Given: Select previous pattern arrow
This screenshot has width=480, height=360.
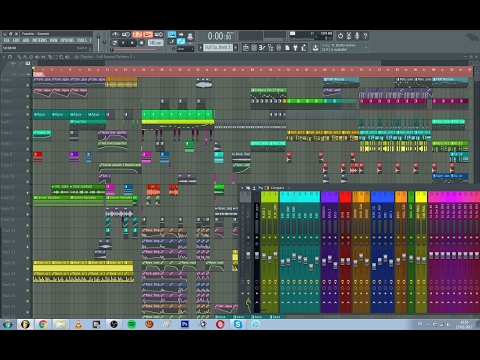Looking at the screenshot, I should point(201,48).
